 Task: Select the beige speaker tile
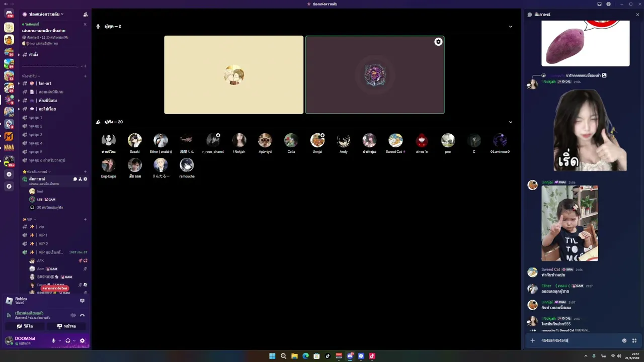click(x=234, y=75)
